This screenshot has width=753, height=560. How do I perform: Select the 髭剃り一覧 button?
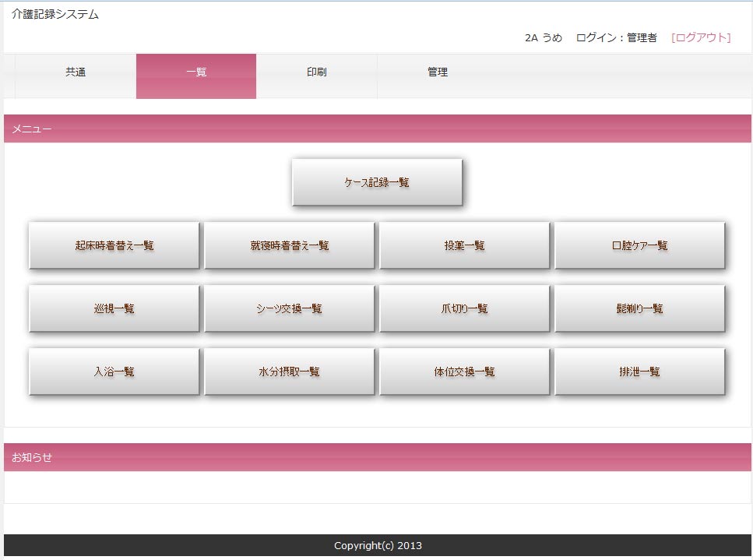tap(640, 308)
